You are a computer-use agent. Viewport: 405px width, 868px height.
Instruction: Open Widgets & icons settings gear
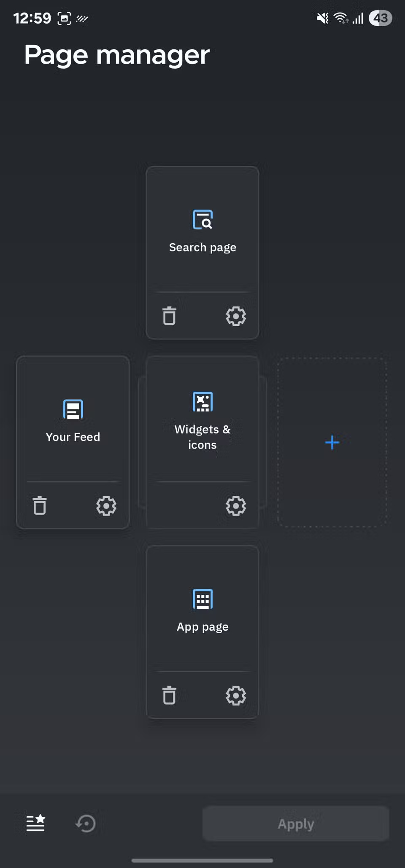coord(236,505)
